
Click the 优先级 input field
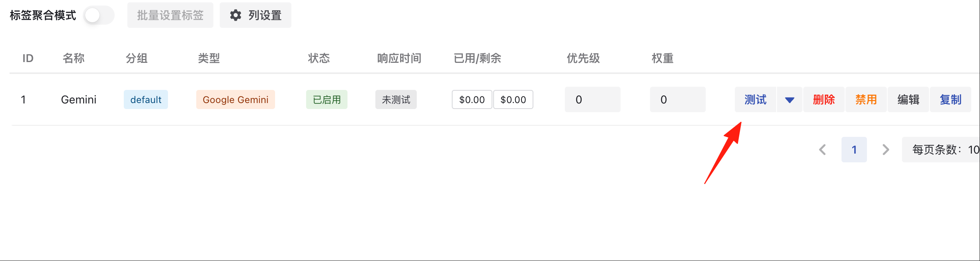click(593, 99)
